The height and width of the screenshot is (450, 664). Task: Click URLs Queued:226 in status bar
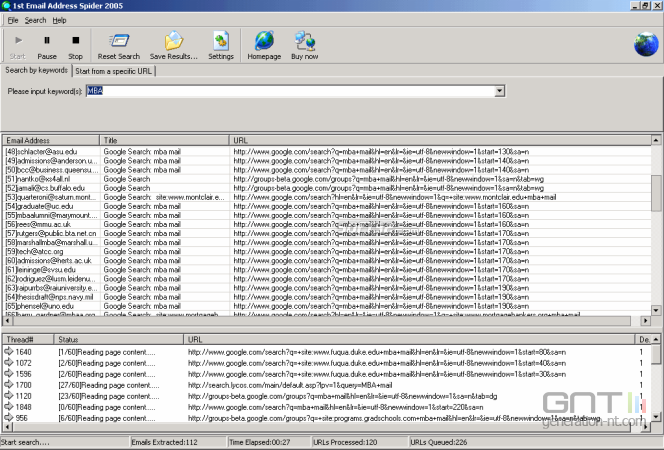point(439,442)
